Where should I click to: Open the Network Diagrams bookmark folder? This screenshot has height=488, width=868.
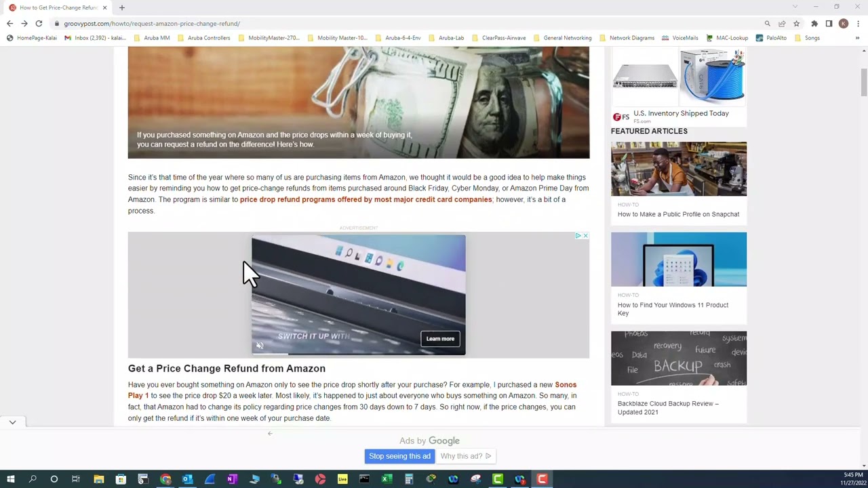pyautogui.click(x=627, y=38)
